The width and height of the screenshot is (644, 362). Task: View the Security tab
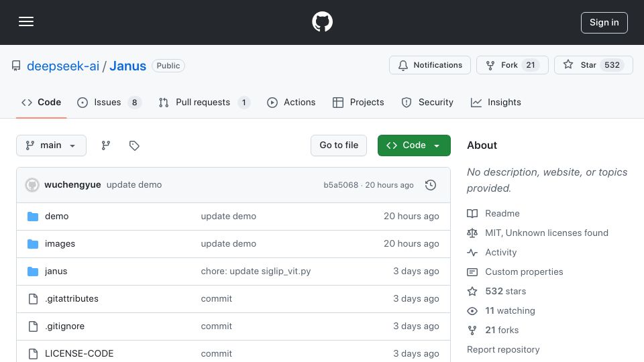tap(427, 102)
